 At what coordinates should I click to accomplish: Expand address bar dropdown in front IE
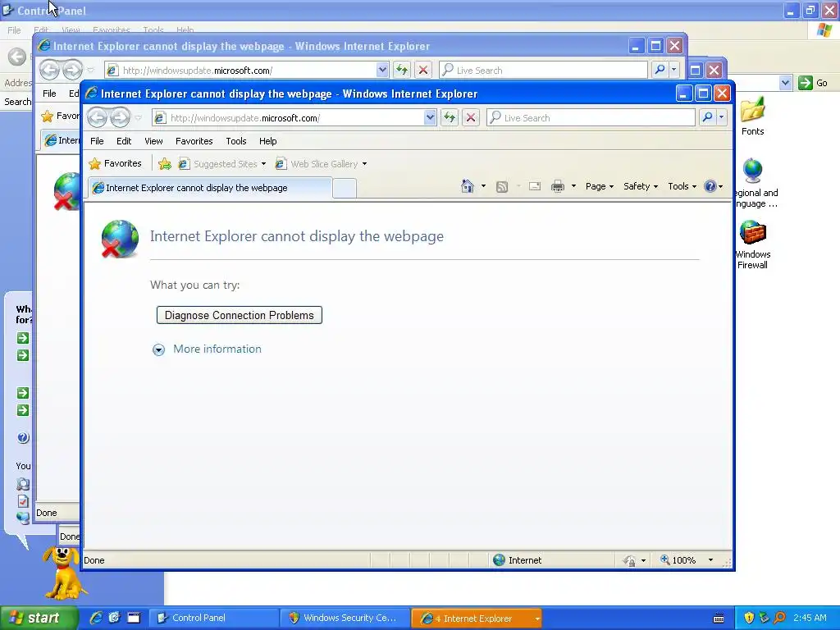coord(430,117)
